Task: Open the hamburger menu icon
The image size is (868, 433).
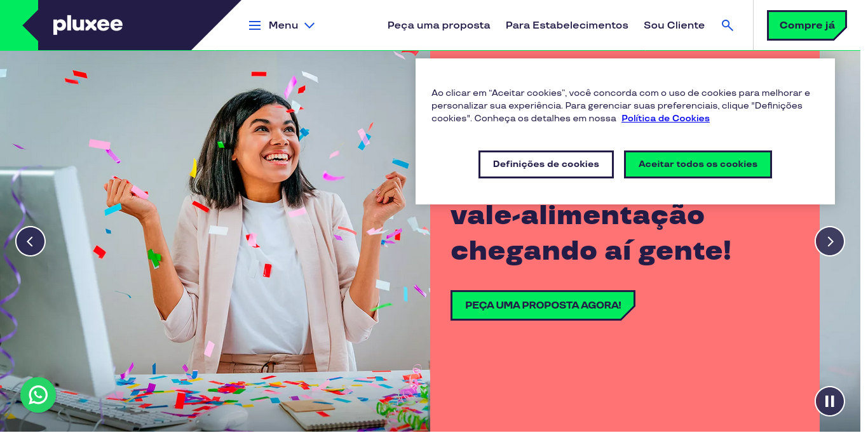Action: coord(255,25)
